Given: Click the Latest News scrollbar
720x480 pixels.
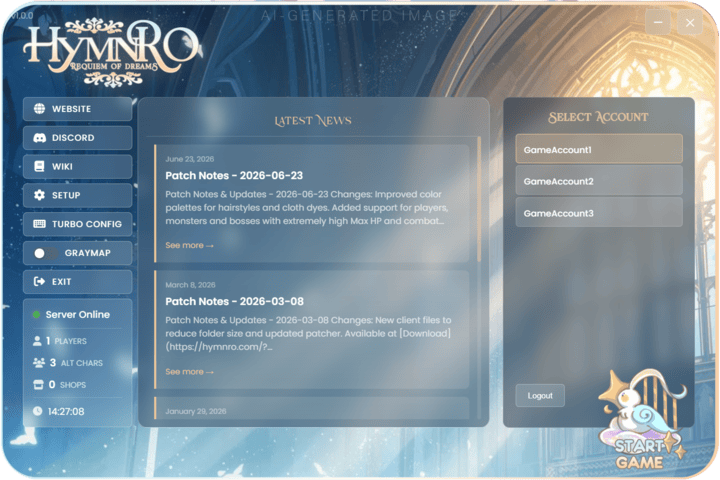Looking at the screenshot, I should pos(479,200).
